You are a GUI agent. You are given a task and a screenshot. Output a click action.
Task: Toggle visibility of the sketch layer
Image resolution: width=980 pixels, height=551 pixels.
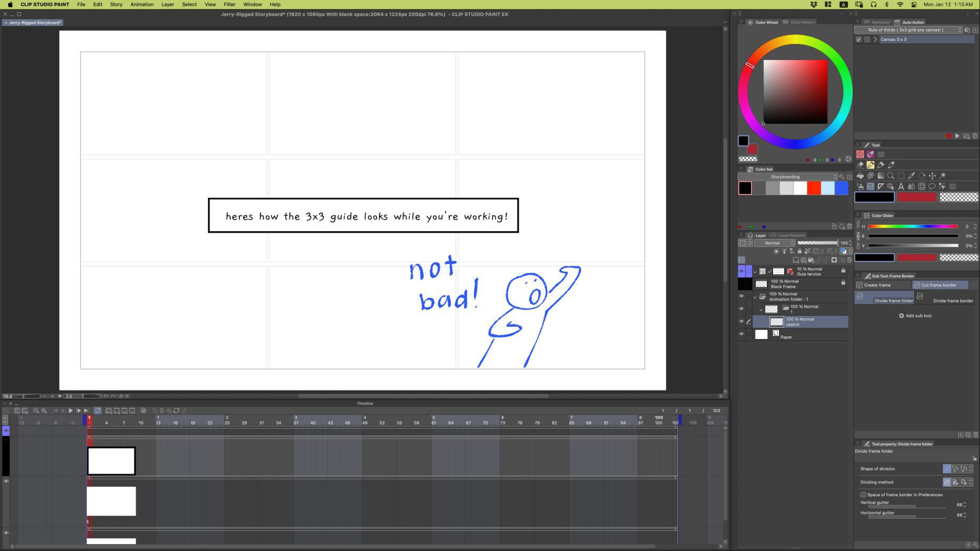click(741, 321)
